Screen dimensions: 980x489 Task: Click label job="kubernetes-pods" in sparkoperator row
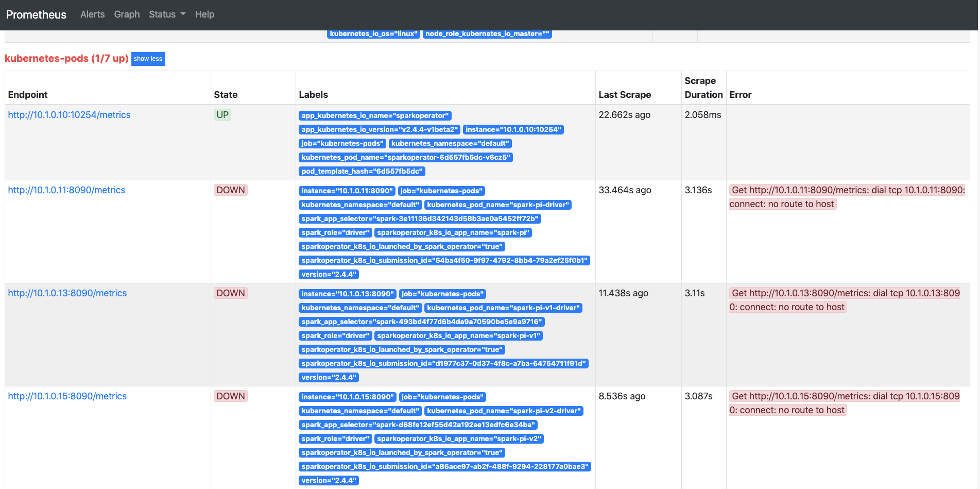(x=342, y=144)
